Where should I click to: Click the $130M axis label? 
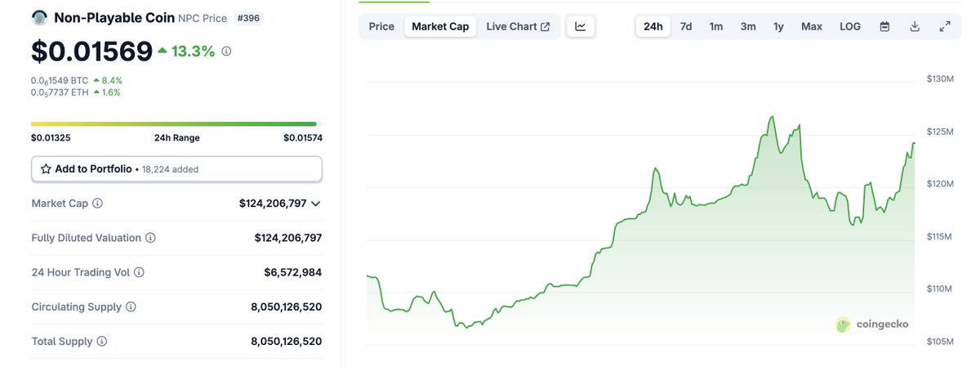pos(940,78)
